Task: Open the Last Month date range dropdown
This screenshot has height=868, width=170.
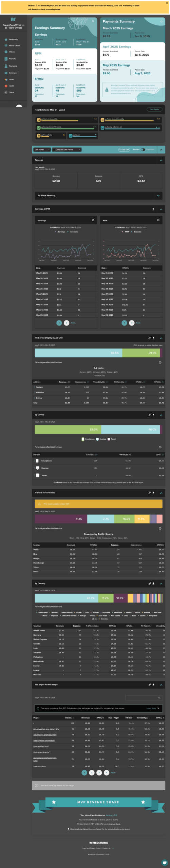Action: click(42, 150)
